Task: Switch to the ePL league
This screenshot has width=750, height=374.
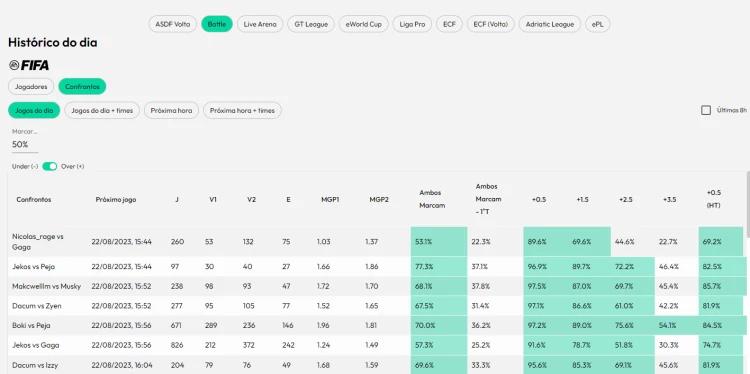Action: point(597,24)
